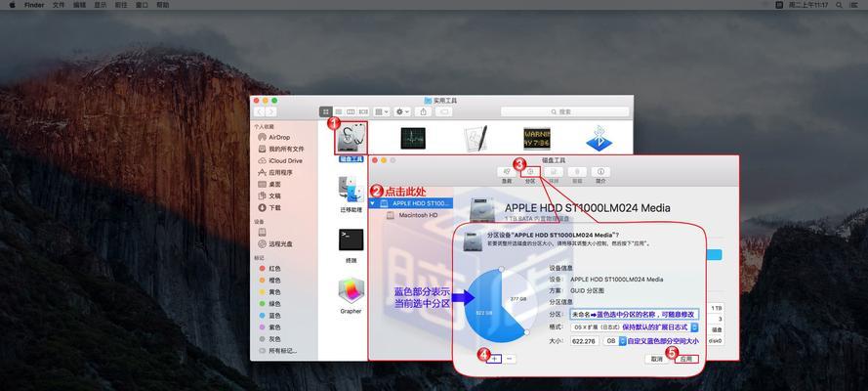This screenshot has height=391, width=868.
Task: Open the 编辑 (Edit) menu
Action: click(x=79, y=5)
